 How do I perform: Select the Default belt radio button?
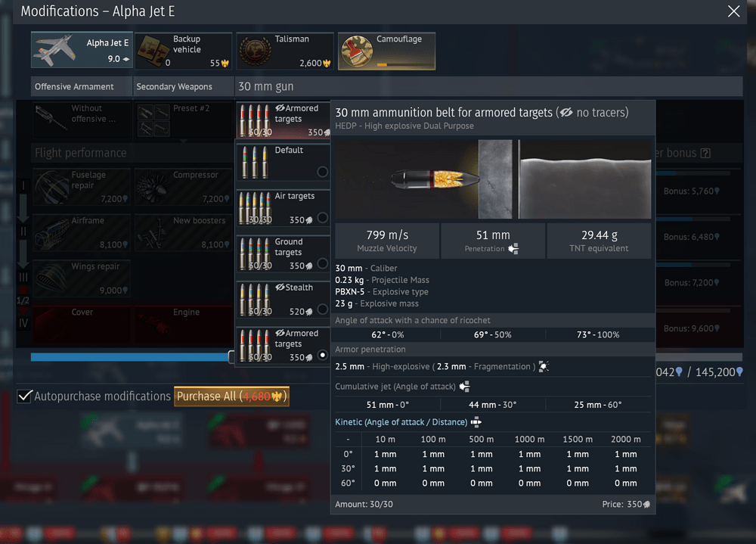click(323, 171)
